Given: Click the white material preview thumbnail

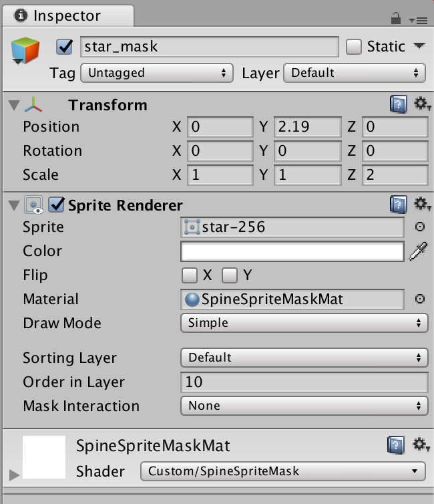Looking at the screenshot, I should tap(44, 457).
